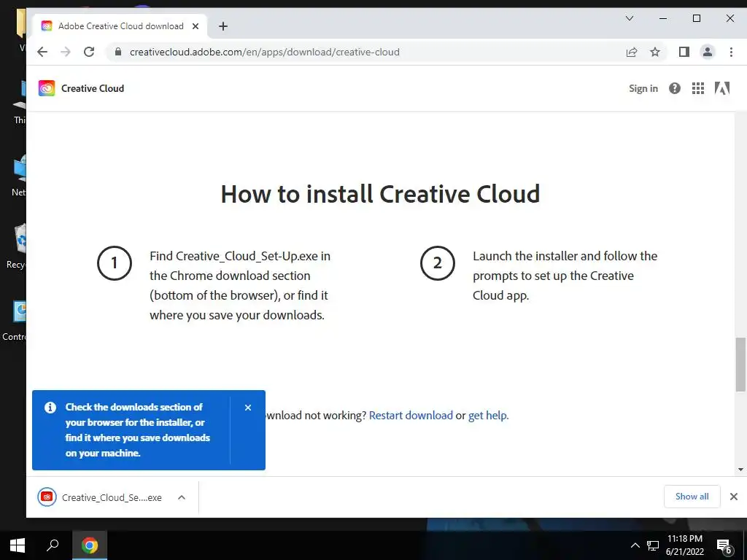Close the Chrome downloads bar
Viewport: 747px width, 560px height.
point(734,497)
